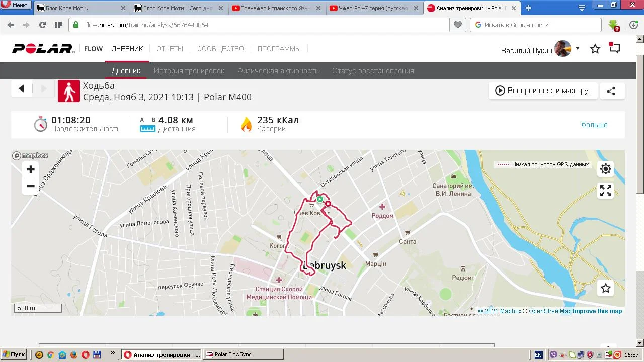Click the FLOW link in header
The width and height of the screenshot is (644, 362).
click(x=93, y=49)
